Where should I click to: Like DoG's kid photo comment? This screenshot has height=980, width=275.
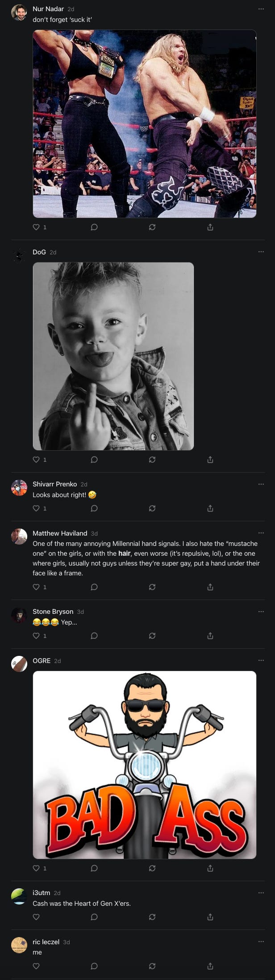40,460
